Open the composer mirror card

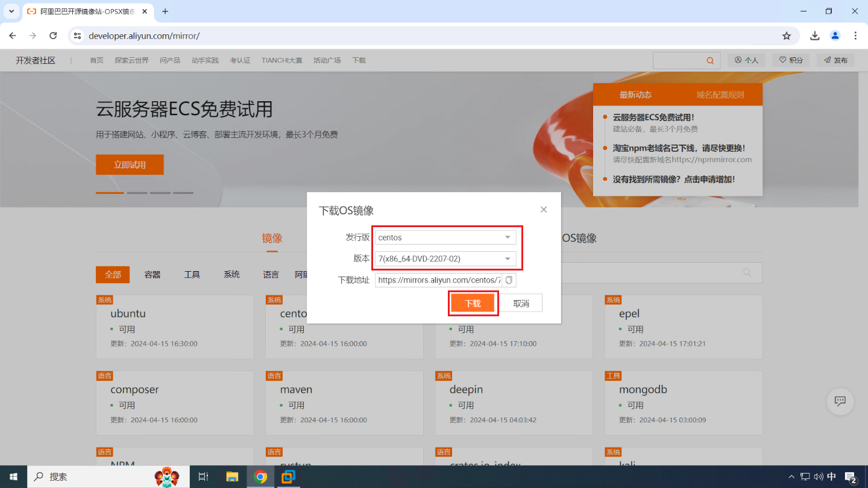click(175, 403)
